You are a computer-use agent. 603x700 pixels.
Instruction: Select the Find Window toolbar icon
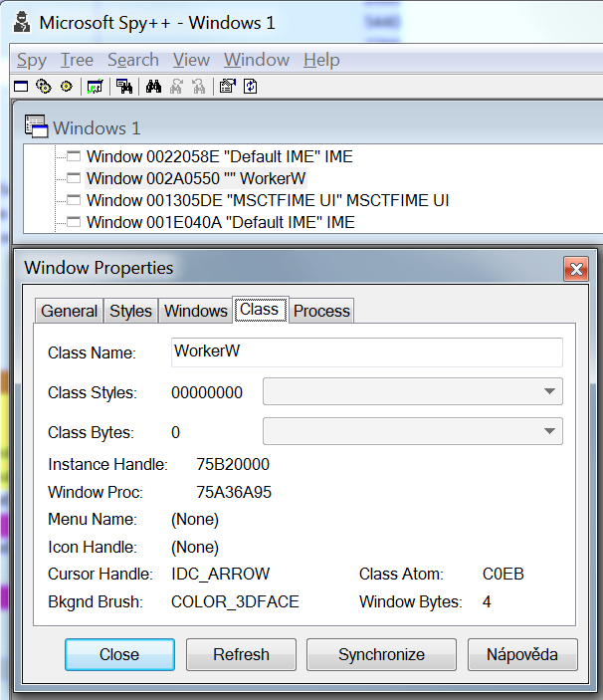124,87
